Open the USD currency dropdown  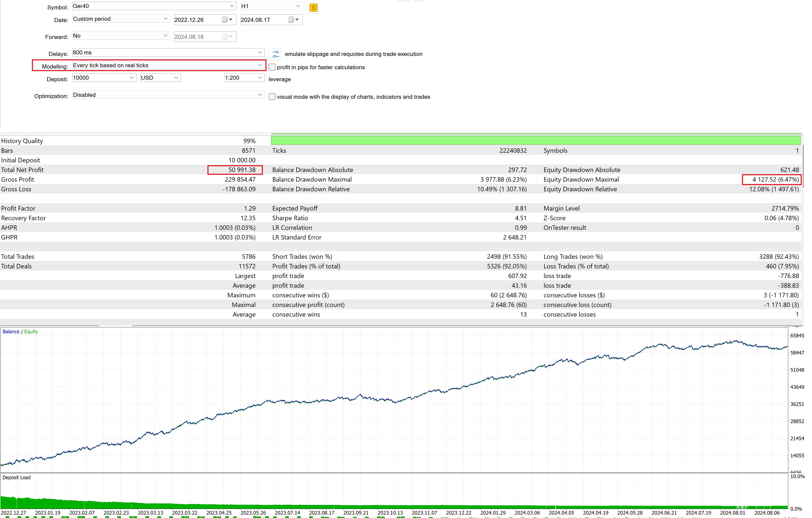pos(176,78)
